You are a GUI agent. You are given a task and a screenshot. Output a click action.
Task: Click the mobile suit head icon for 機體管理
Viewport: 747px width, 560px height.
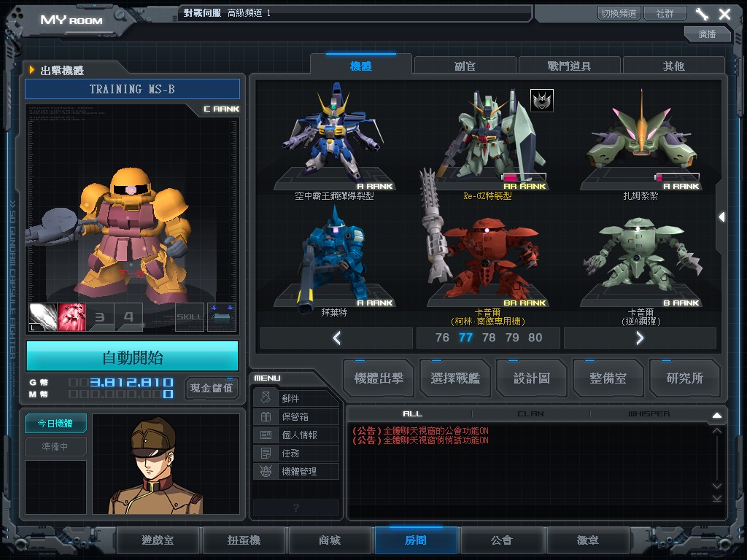tap(266, 472)
